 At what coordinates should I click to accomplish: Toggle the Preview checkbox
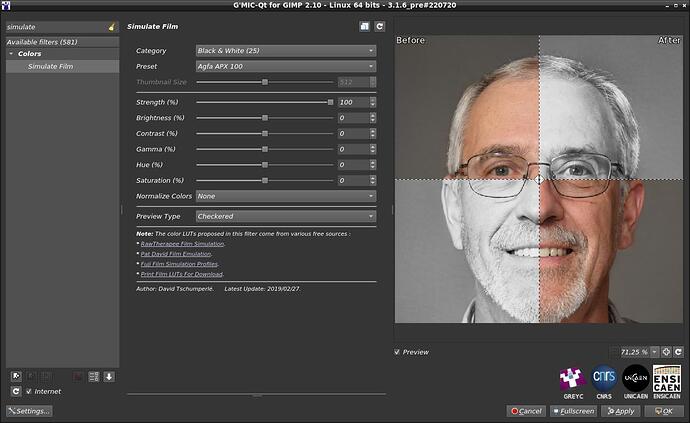coord(397,352)
